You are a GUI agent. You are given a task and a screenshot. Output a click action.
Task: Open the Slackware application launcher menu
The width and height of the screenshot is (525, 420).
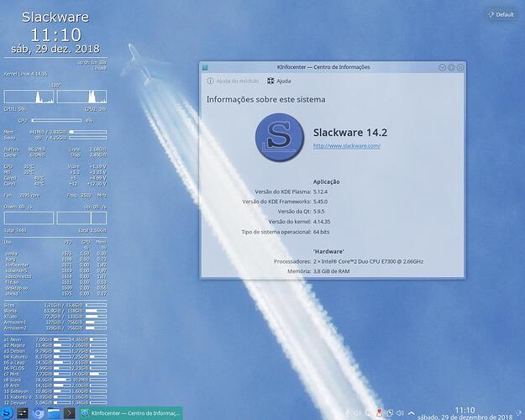coord(7,413)
